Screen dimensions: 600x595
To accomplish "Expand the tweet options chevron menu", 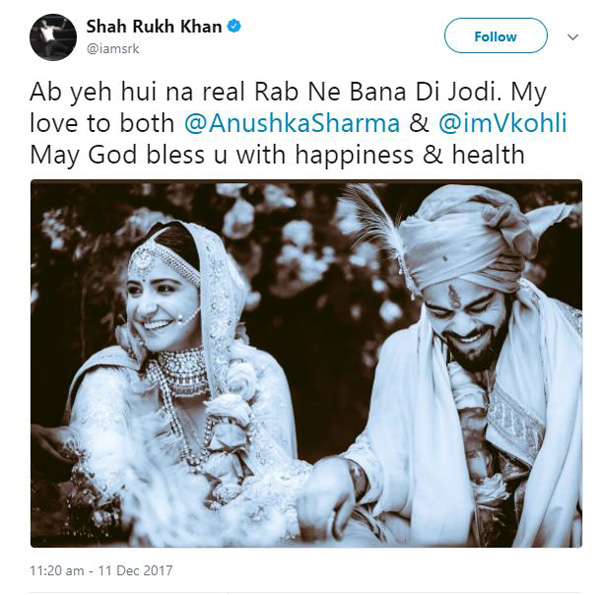I will click(572, 37).
